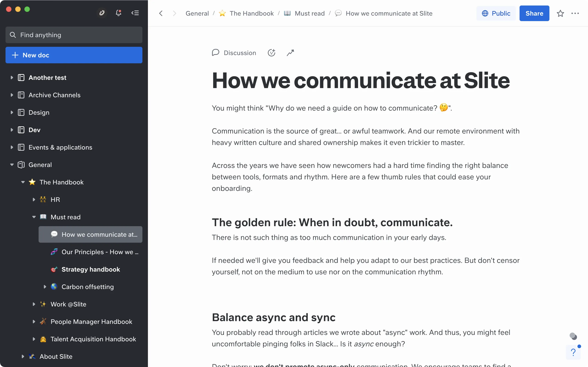Click the more options ellipsis icon

(575, 13)
